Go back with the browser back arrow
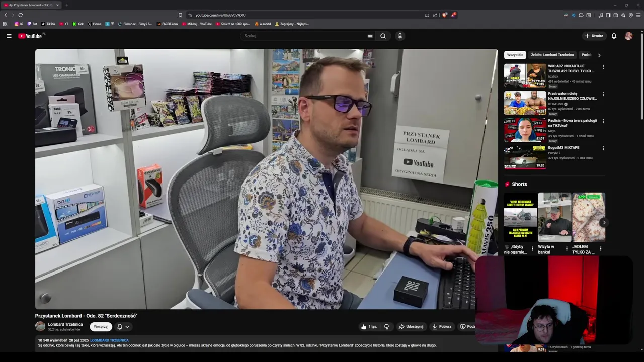 6,15
